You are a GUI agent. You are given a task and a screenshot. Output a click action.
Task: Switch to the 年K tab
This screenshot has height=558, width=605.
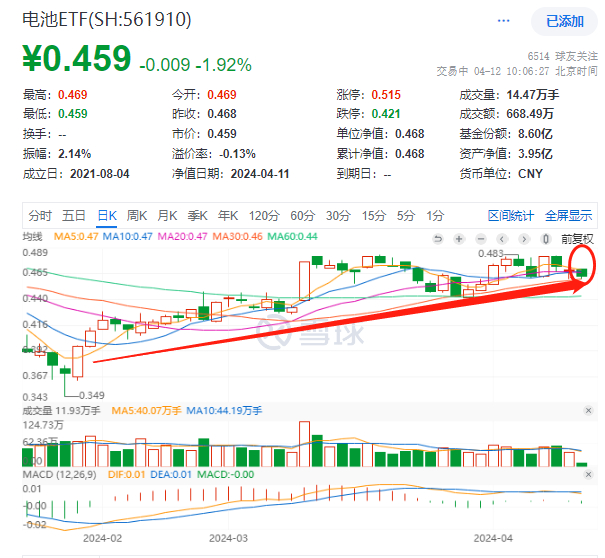(x=228, y=215)
